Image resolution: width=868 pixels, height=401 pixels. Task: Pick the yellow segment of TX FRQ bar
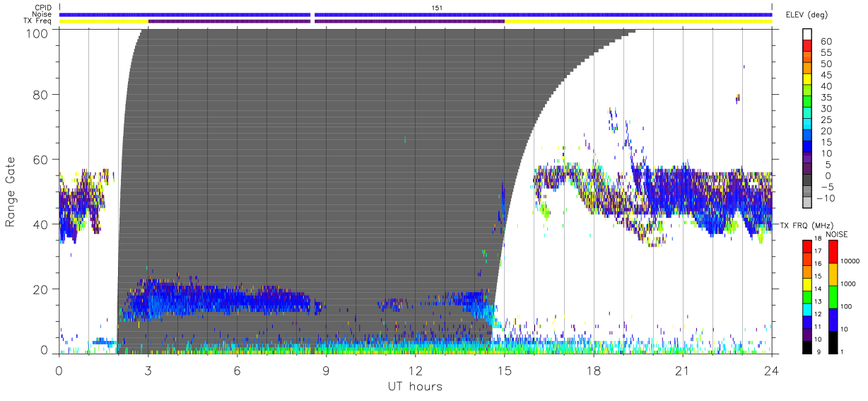click(807, 284)
